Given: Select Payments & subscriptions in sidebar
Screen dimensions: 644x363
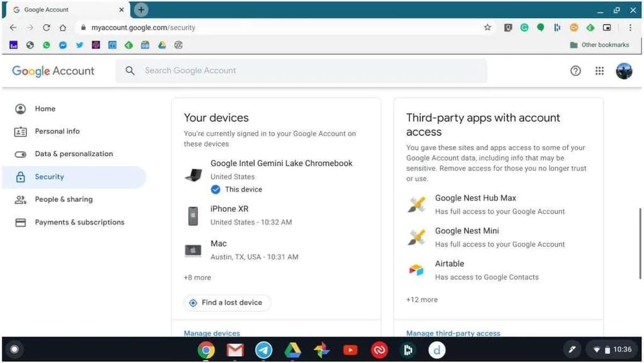Looking at the screenshot, I should 79,222.
